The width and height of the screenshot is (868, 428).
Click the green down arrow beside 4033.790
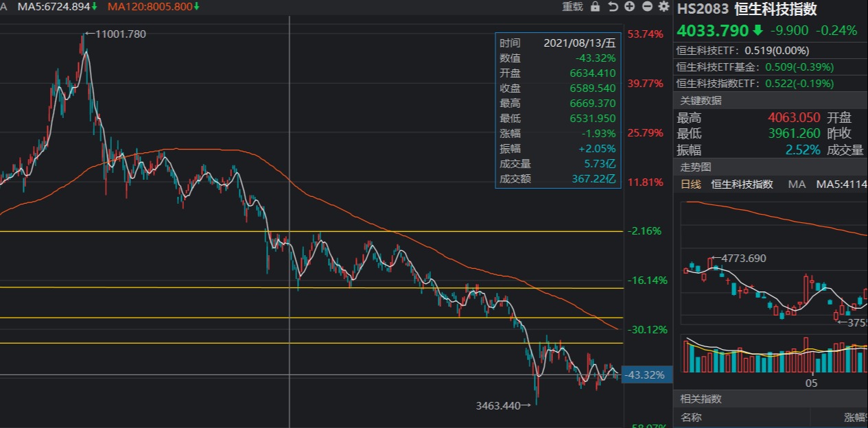(758, 30)
